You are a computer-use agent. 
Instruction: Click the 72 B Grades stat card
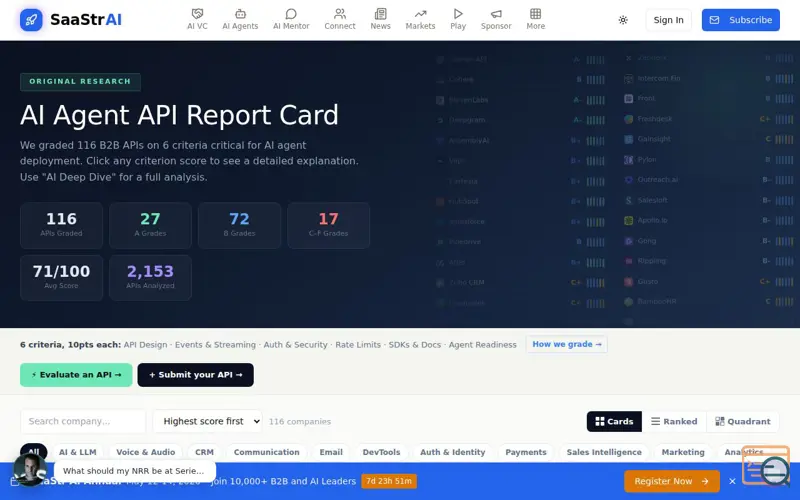pos(239,226)
